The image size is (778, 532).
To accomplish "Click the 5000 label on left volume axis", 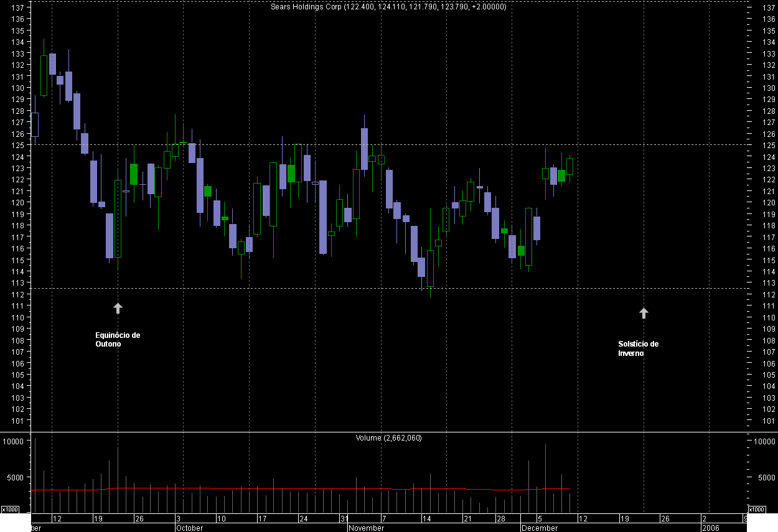I will coord(16,478).
